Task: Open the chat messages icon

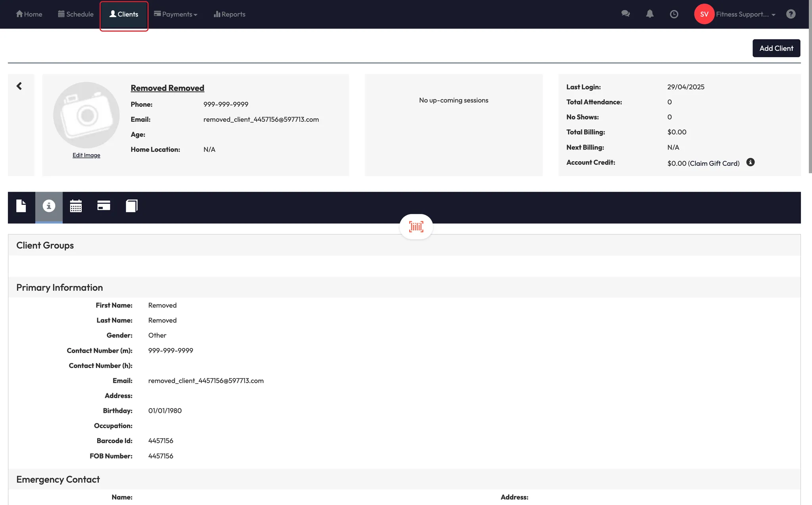Action: [625, 14]
